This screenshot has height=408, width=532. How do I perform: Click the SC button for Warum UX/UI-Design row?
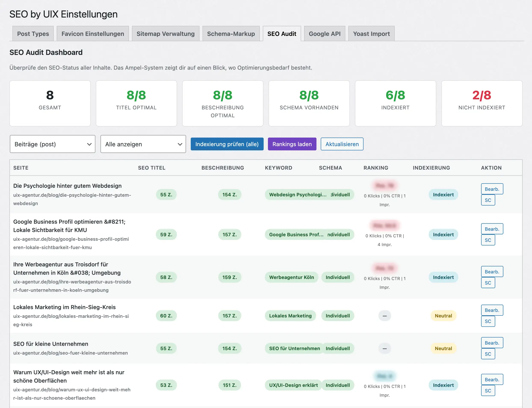tap(488, 390)
